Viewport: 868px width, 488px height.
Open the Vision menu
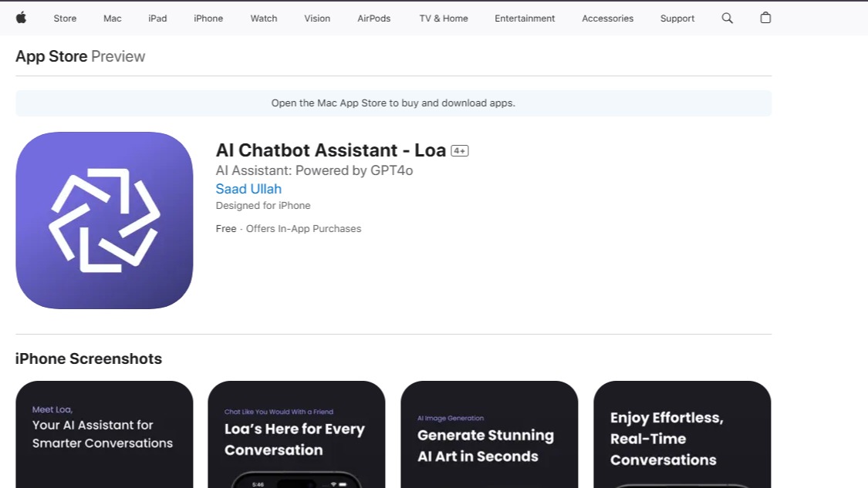(317, 19)
